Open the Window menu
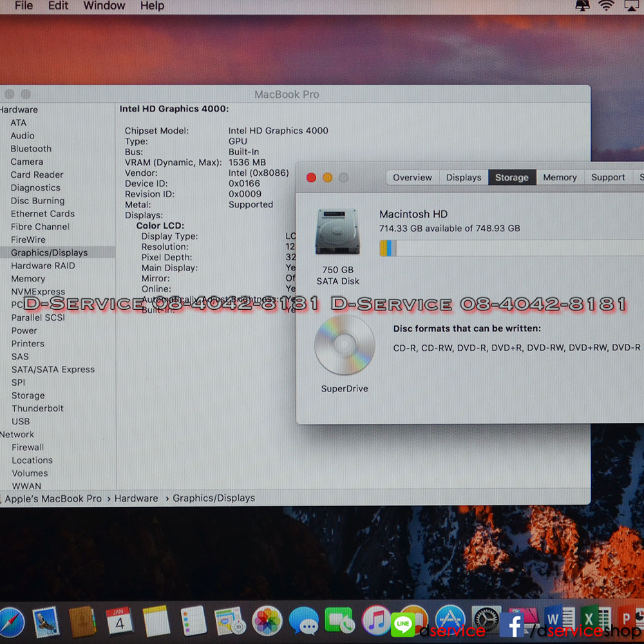Image resolution: width=644 pixels, height=644 pixels. coord(104,6)
